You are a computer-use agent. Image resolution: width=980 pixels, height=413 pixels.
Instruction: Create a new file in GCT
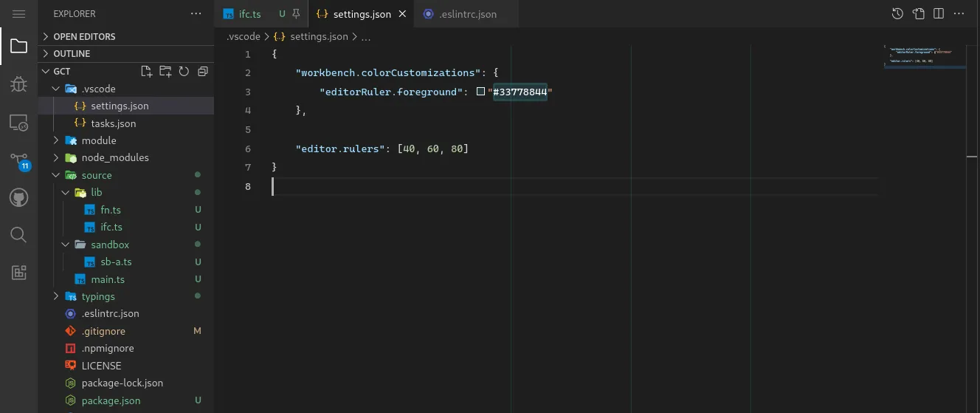147,72
